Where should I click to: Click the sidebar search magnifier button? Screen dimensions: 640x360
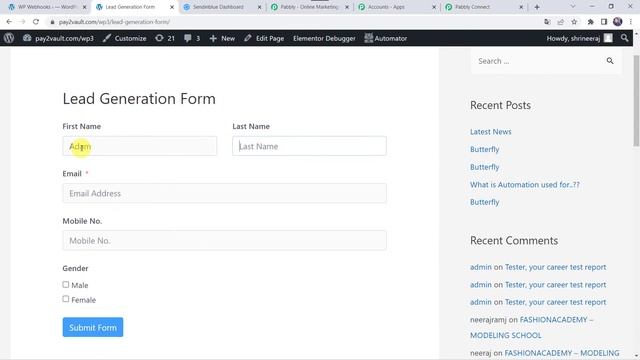tap(610, 61)
